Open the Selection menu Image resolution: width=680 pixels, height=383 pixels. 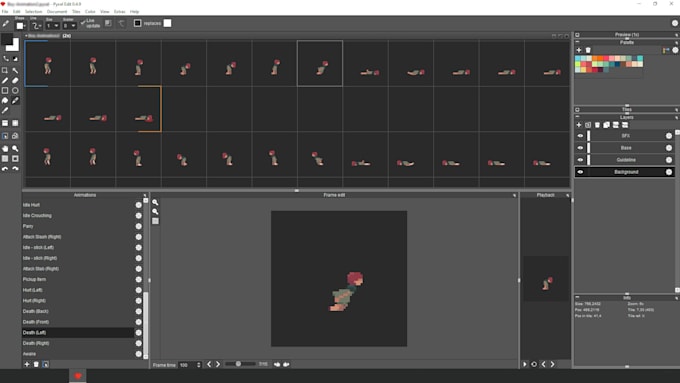pyautogui.click(x=33, y=12)
